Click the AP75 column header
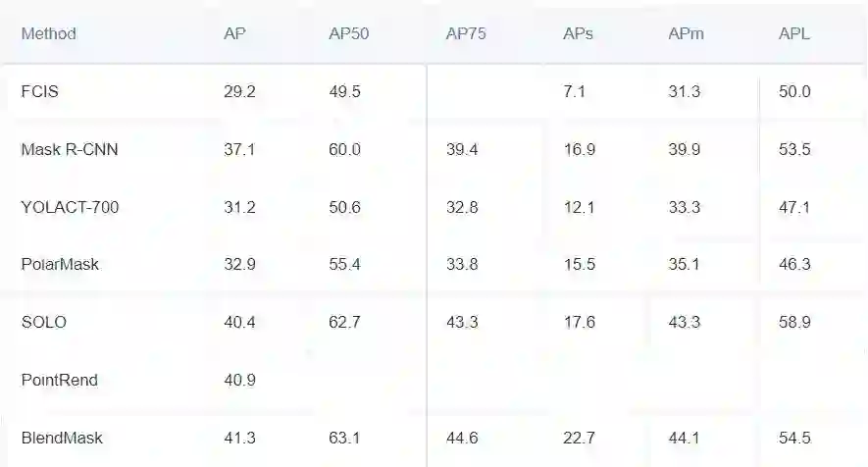868x467 pixels. 466,33
